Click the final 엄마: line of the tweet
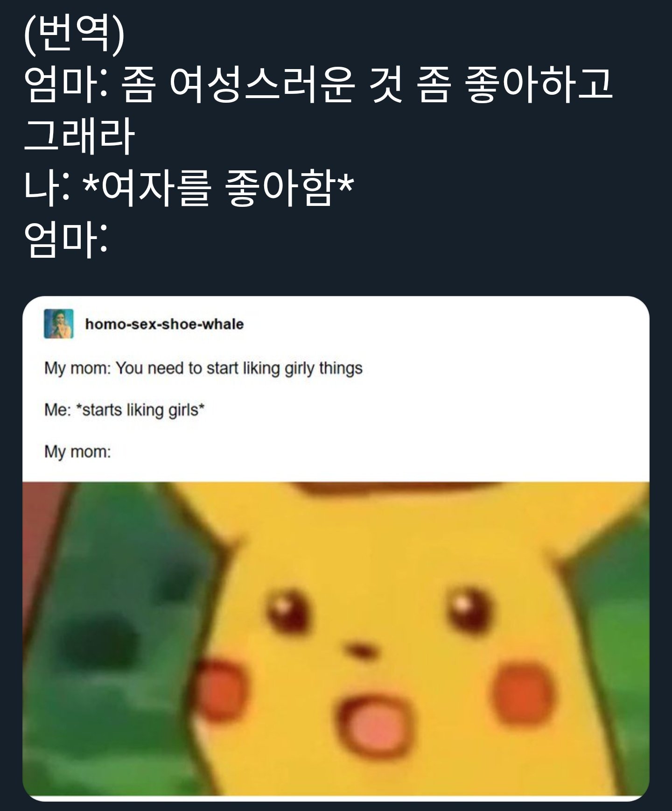Image resolution: width=672 pixels, height=811 pixels. (x=65, y=240)
